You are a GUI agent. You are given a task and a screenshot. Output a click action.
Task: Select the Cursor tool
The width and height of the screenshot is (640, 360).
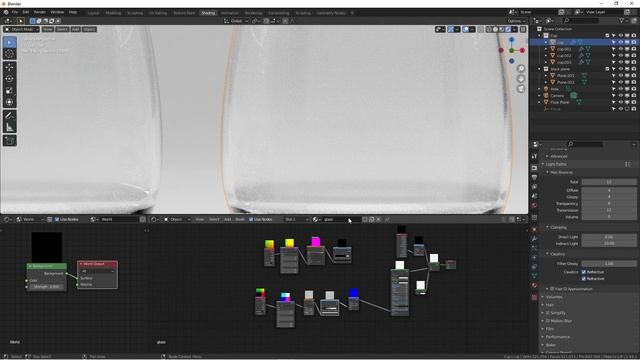point(10,54)
